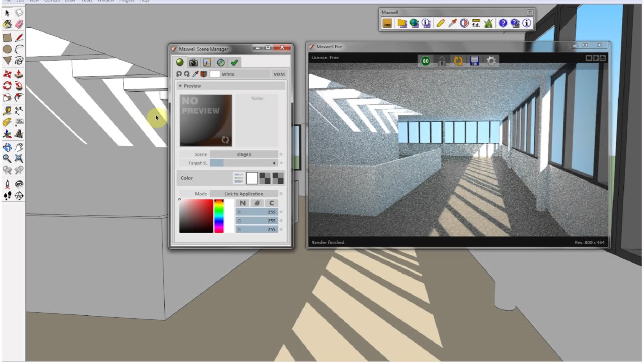Select the pencil material editor icon
Viewport: 644px width, 362px height.
coord(442,23)
